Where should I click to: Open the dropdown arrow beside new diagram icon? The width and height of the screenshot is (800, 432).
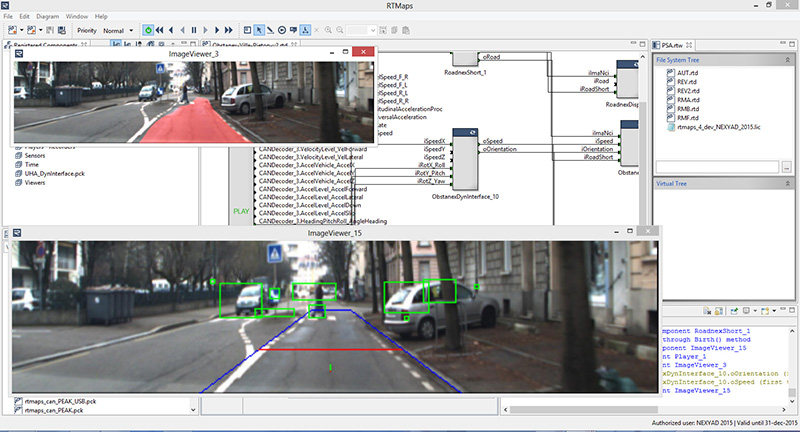point(21,31)
